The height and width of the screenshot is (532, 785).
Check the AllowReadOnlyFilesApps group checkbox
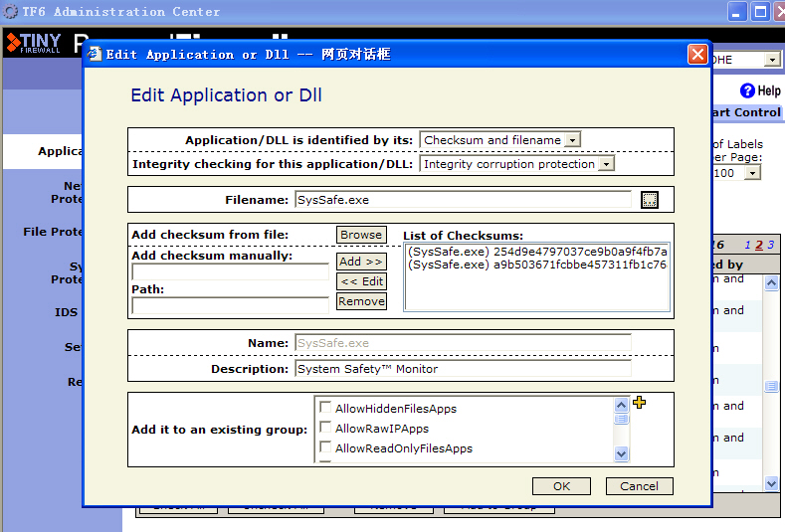(x=325, y=446)
